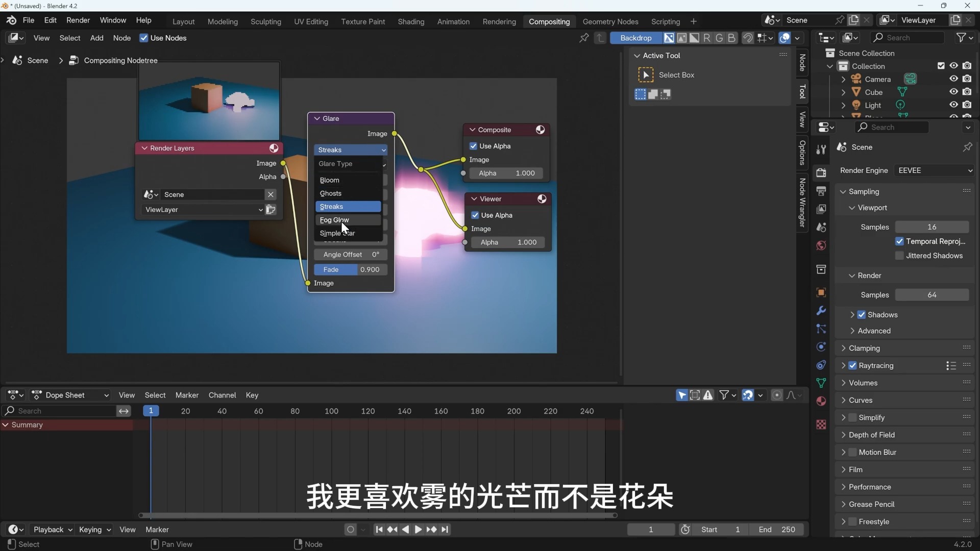The image size is (980, 551).
Task: Switch to the Shading workspace tab
Action: 411,21
